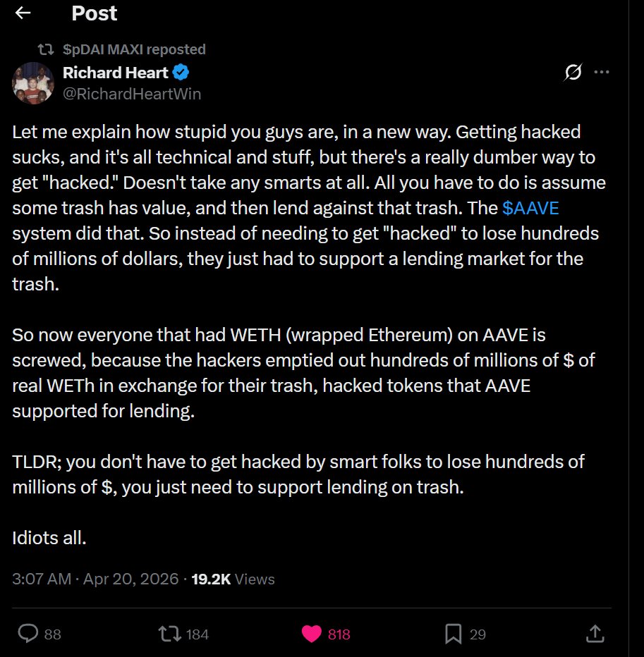Go back using the left arrow

coord(23,13)
